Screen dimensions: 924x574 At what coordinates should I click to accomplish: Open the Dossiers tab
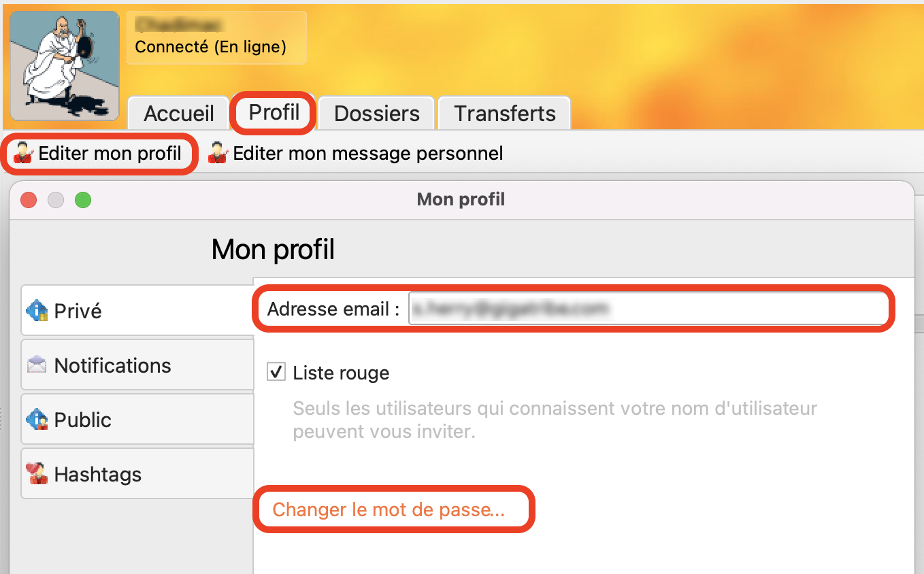[x=377, y=114]
